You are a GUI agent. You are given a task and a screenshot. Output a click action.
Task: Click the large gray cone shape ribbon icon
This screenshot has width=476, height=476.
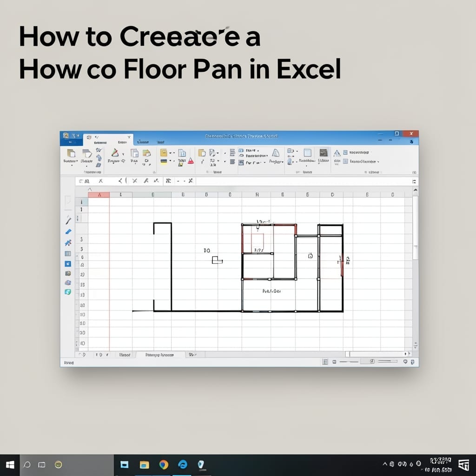pos(276,152)
